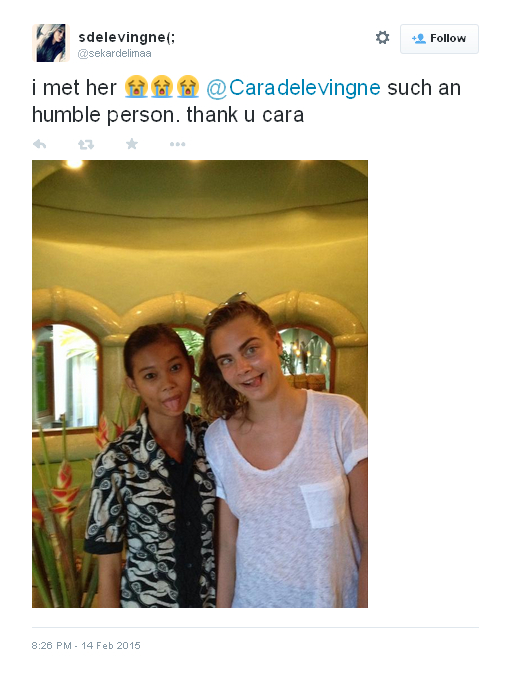Click the add-person icon in Follow button
This screenshot has width=511, height=680.
click(x=419, y=39)
